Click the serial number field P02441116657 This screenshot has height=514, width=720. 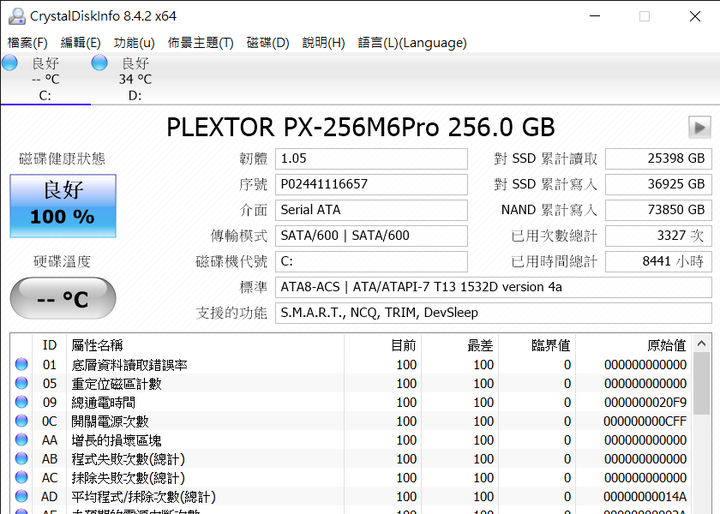(x=371, y=184)
